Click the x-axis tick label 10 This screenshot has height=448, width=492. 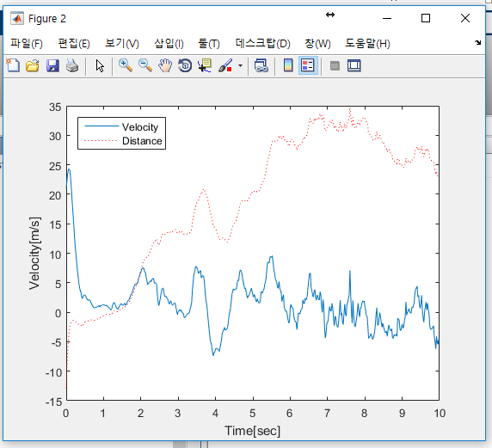point(440,414)
